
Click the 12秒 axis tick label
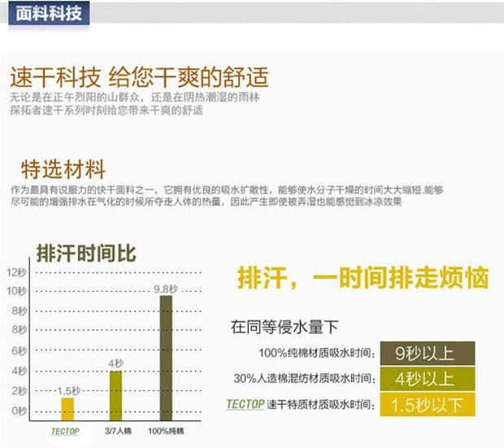16,272
